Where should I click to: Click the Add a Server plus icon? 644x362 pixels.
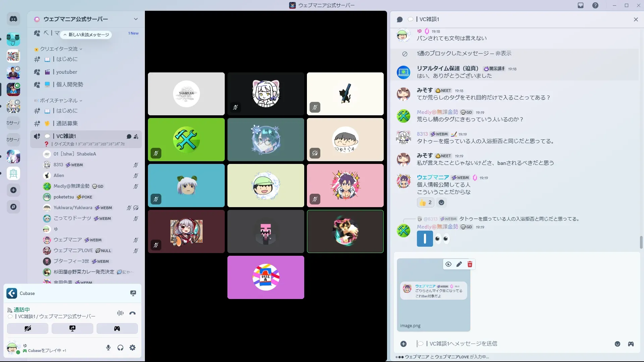tap(13, 190)
